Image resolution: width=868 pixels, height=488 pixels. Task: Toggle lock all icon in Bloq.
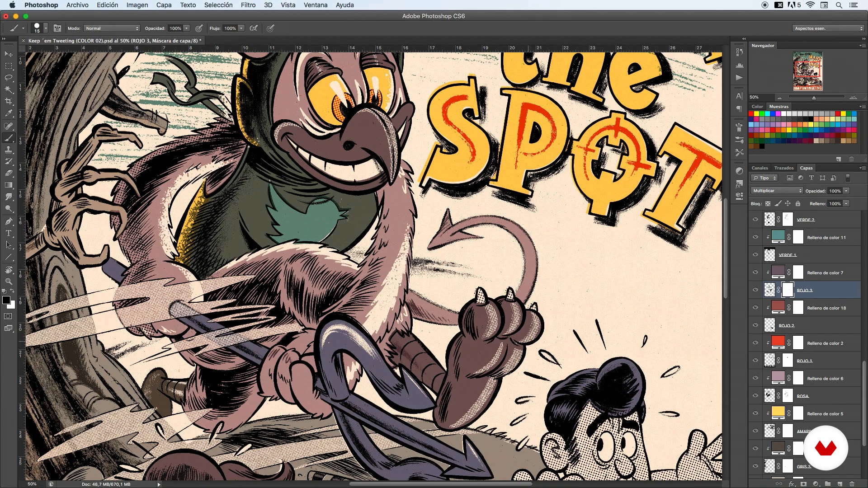click(x=798, y=204)
